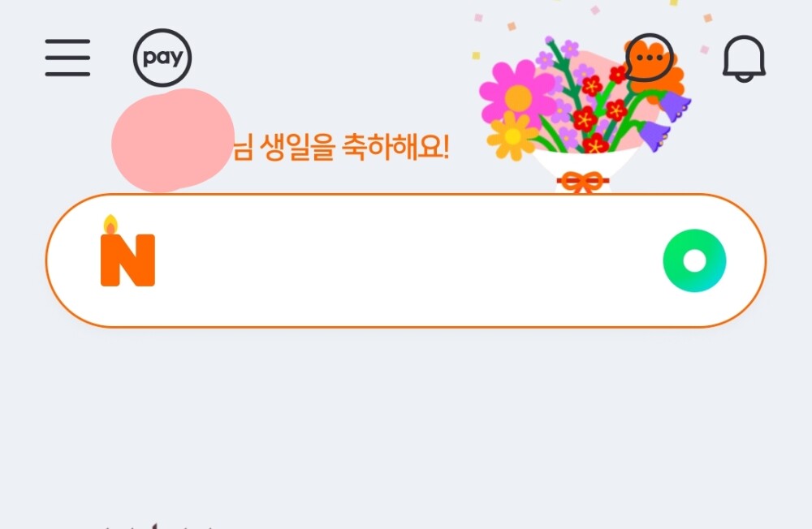This screenshot has height=529, width=812.
Task: Focus the empty search input field
Action: coord(406,260)
